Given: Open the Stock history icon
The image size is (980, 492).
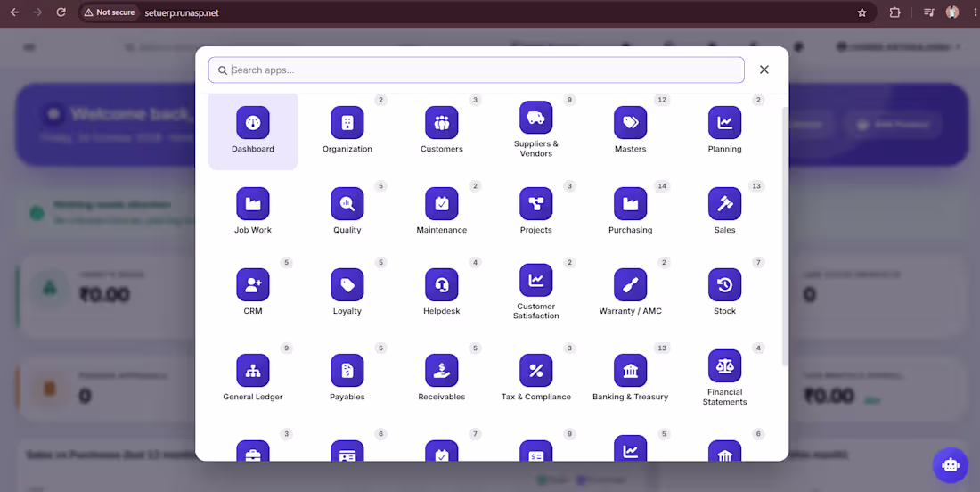Looking at the screenshot, I should (724, 285).
